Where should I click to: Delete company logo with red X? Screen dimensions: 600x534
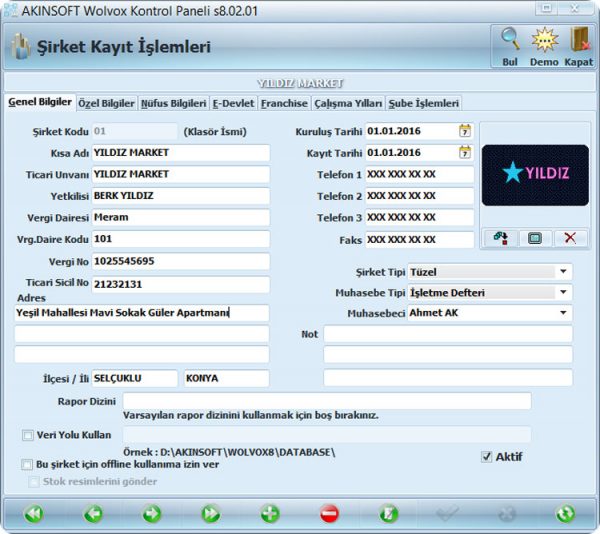pos(570,238)
